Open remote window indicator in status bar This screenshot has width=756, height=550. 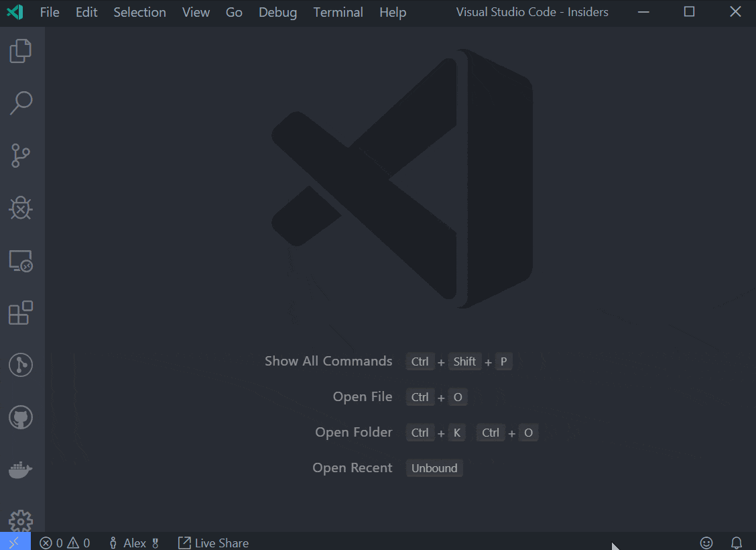(15, 542)
